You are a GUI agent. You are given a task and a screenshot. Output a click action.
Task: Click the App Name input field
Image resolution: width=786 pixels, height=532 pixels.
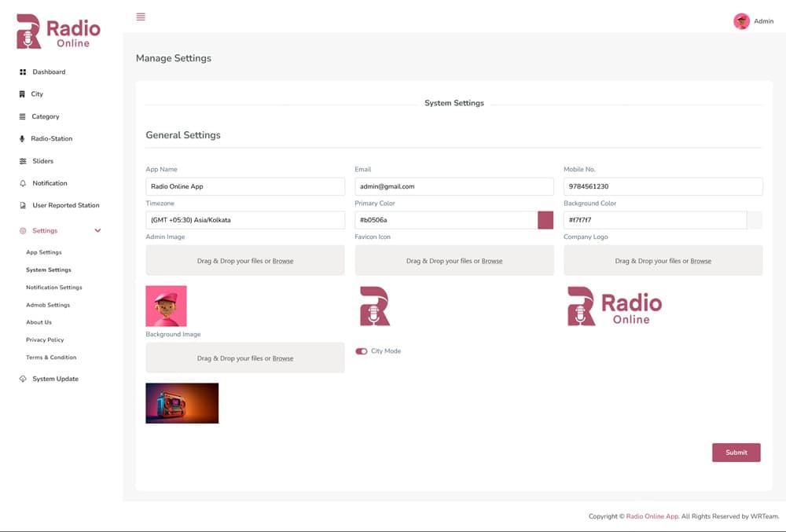tap(245, 186)
